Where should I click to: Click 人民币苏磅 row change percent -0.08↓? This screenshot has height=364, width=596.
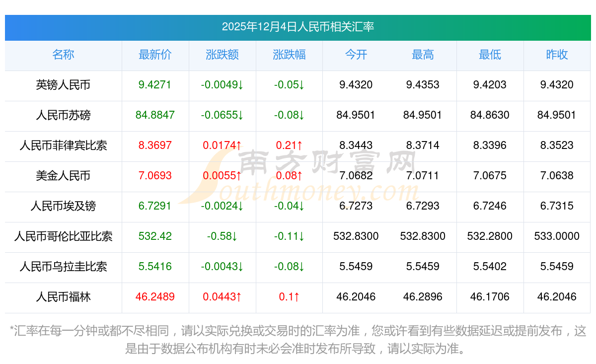click(289, 115)
